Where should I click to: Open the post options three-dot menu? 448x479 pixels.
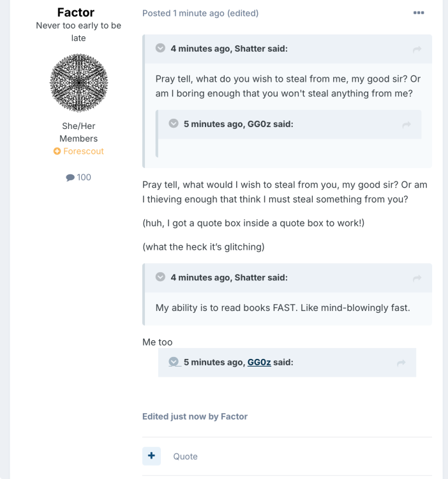(419, 13)
